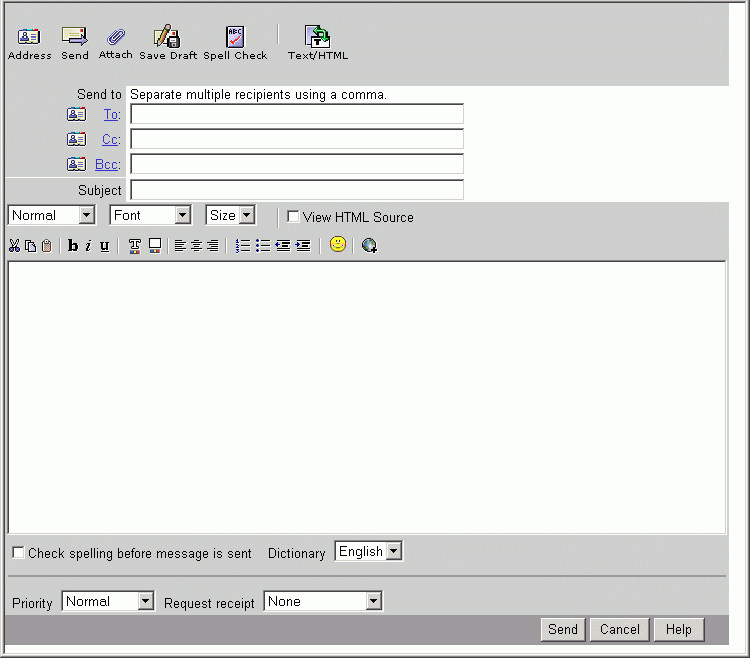Click the Cc: link
The image size is (750, 658).
click(111, 139)
